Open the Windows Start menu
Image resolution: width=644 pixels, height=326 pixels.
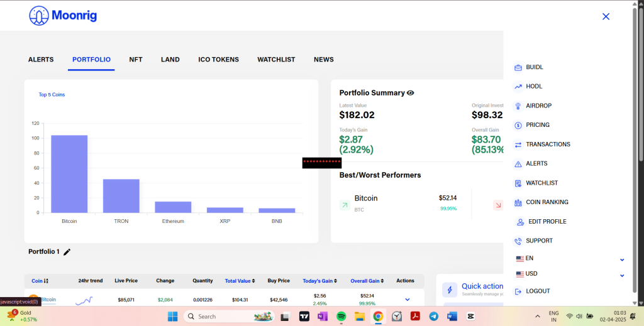point(173,316)
